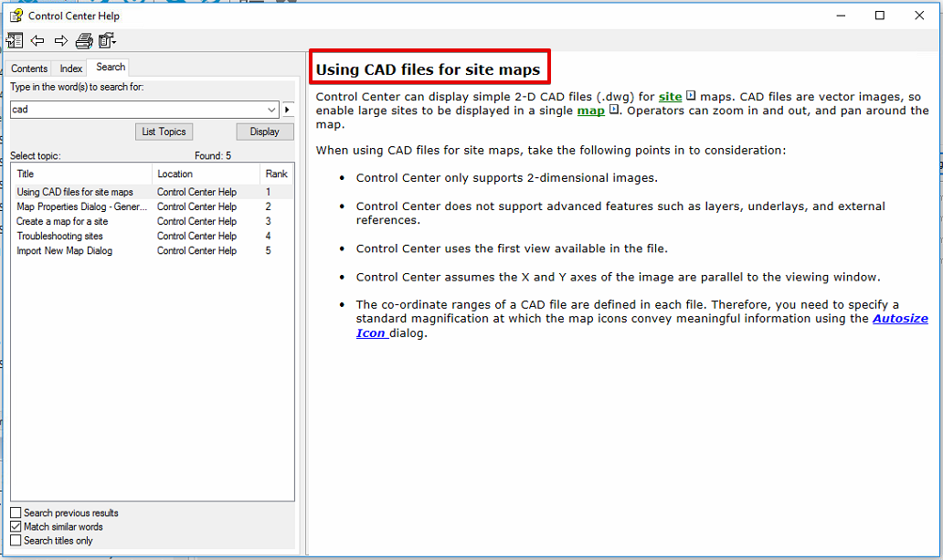The height and width of the screenshot is (560, 943).
Task: Follow the green map link
Action: pos(590,111)
